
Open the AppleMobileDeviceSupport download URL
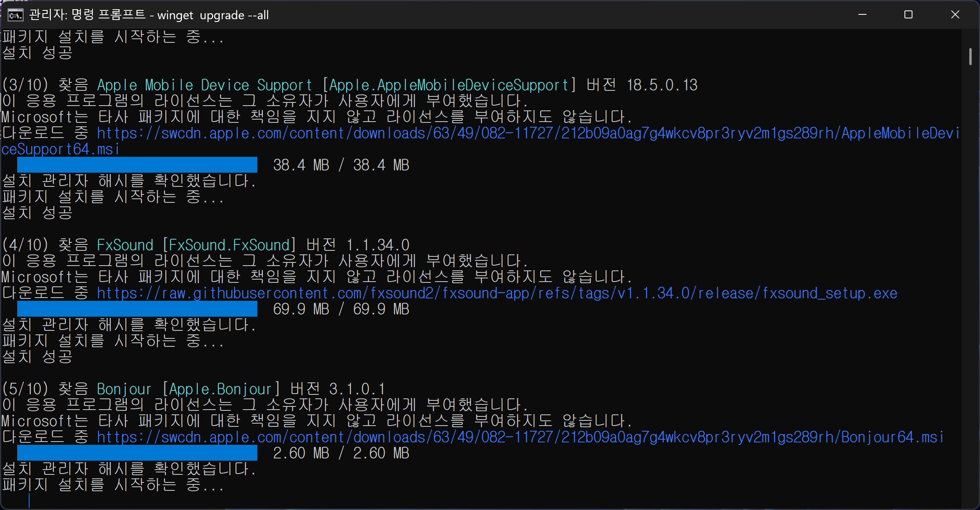(527, 133)
